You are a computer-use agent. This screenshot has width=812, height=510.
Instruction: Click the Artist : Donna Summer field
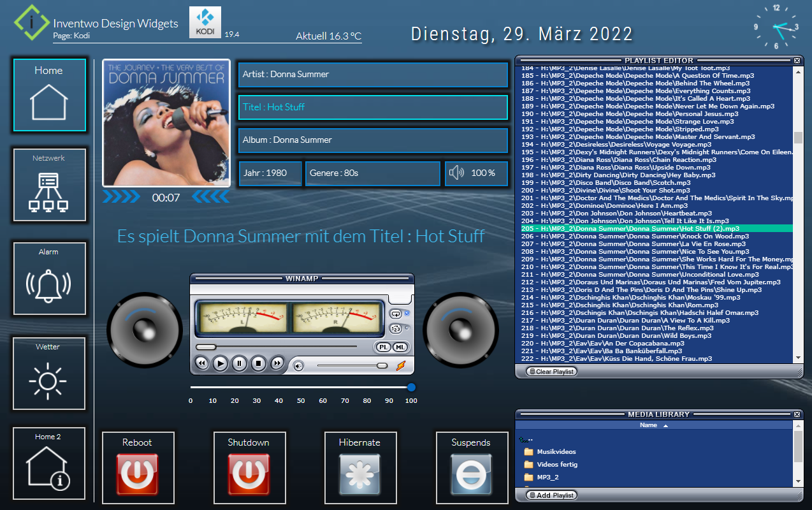[373, 74]
